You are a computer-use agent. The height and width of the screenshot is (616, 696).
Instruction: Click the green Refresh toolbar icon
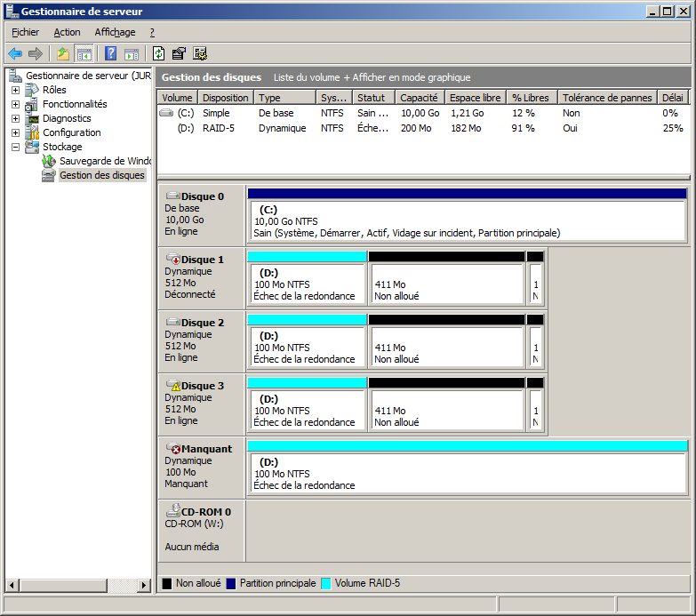[158, 53]
